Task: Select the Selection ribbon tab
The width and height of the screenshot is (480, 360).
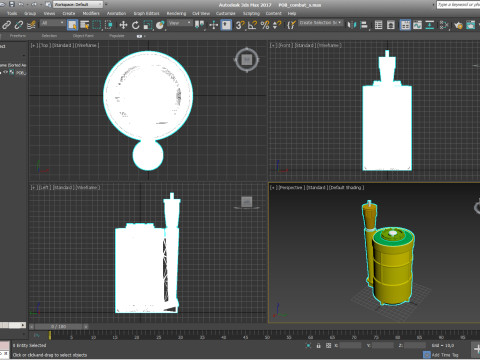Action: 49,36
